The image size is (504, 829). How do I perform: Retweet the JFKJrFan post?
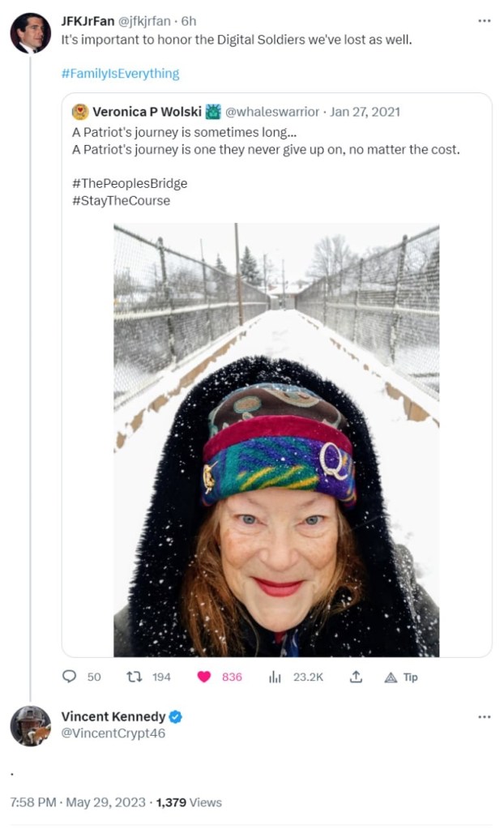(x=134, y=677)
